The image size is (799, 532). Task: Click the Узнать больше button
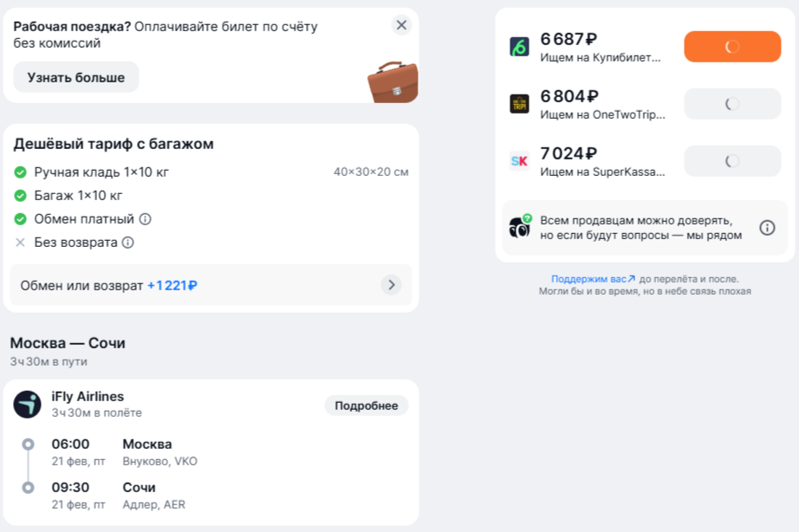(76, 77)
